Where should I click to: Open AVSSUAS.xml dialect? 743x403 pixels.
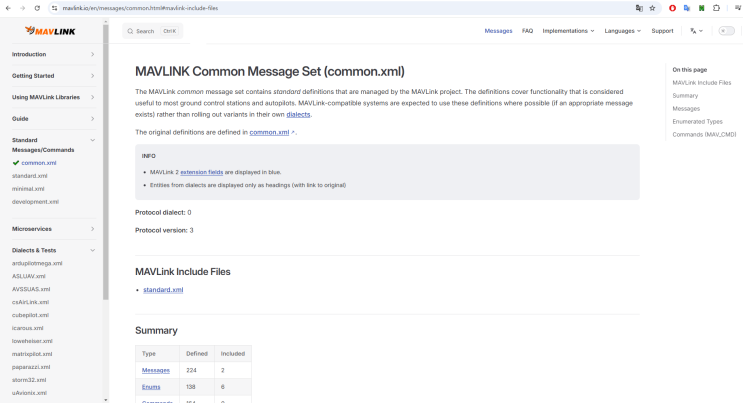(31, 289)
